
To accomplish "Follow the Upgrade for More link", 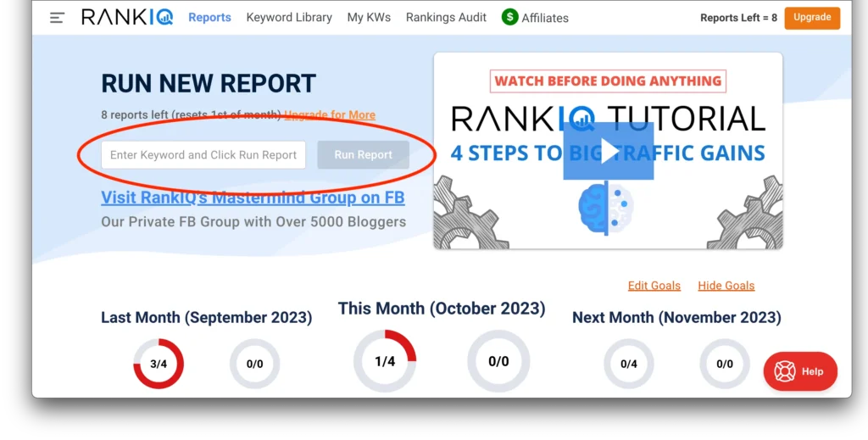I will 330,115.
